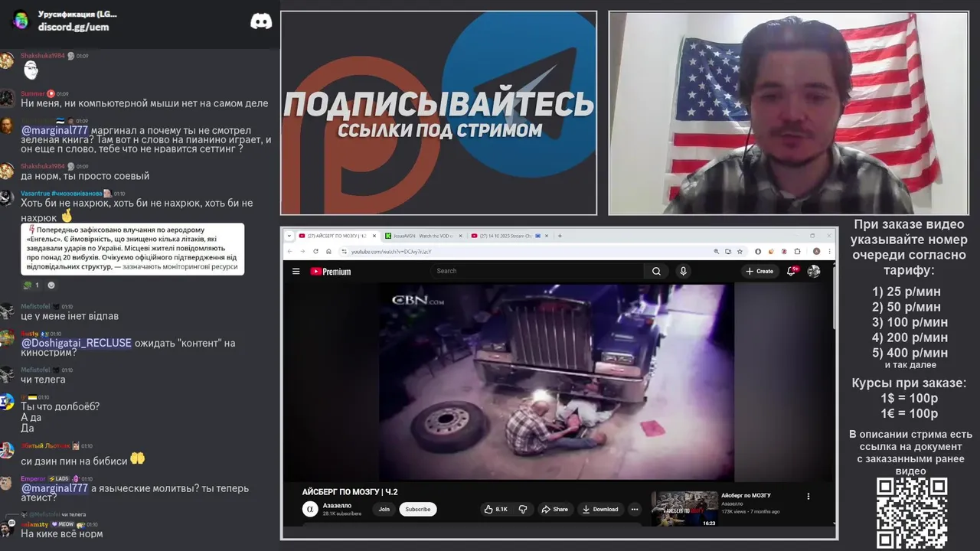
Task: Open suggested video thumbnail with 16:23 duration
Action: point(684,509)
